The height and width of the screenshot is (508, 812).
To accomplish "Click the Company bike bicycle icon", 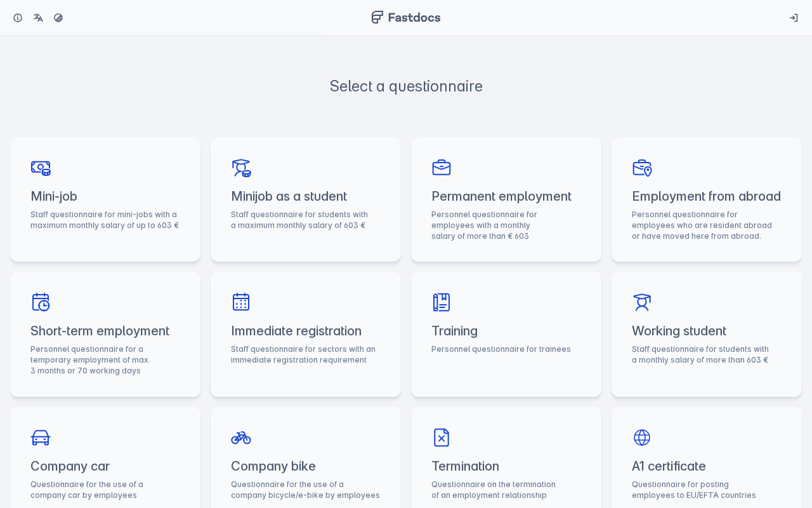I will point(241,438).
